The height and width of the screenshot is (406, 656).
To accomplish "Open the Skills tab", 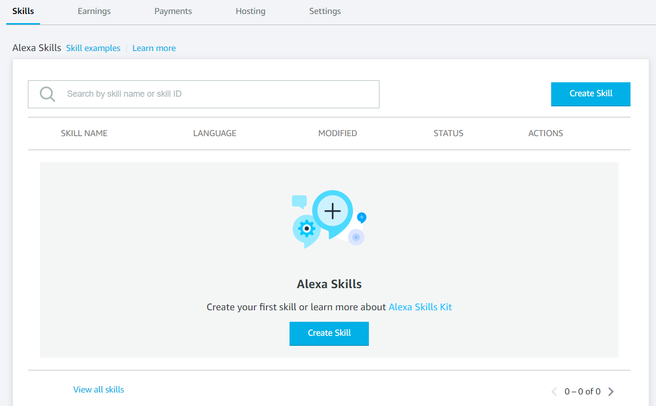I will [23, 11].
